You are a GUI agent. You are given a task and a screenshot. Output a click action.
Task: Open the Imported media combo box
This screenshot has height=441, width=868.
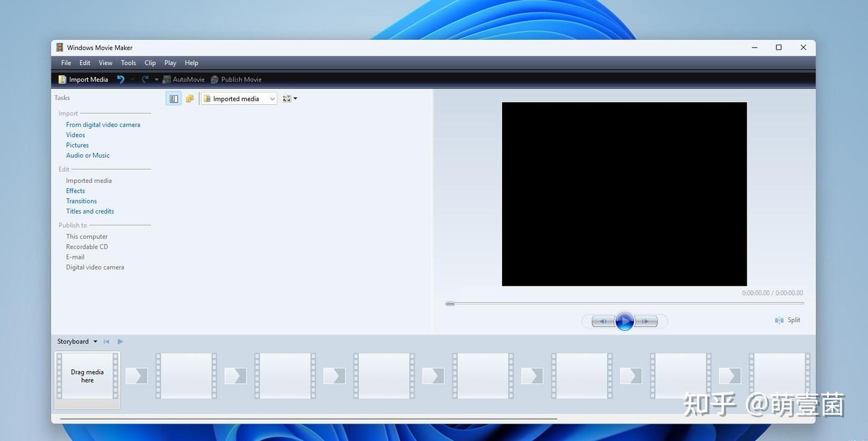pyautogui.click(x=239, y=99)
